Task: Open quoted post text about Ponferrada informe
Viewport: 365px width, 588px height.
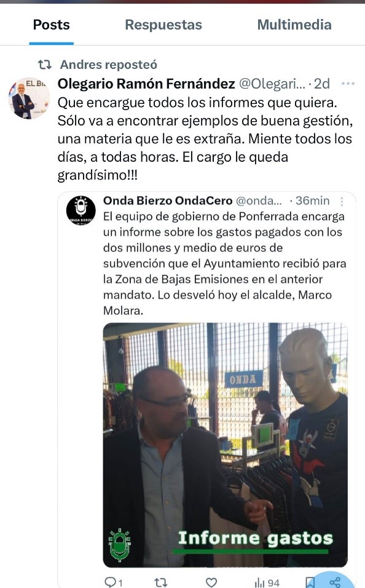Action: [x=225, y=263]
